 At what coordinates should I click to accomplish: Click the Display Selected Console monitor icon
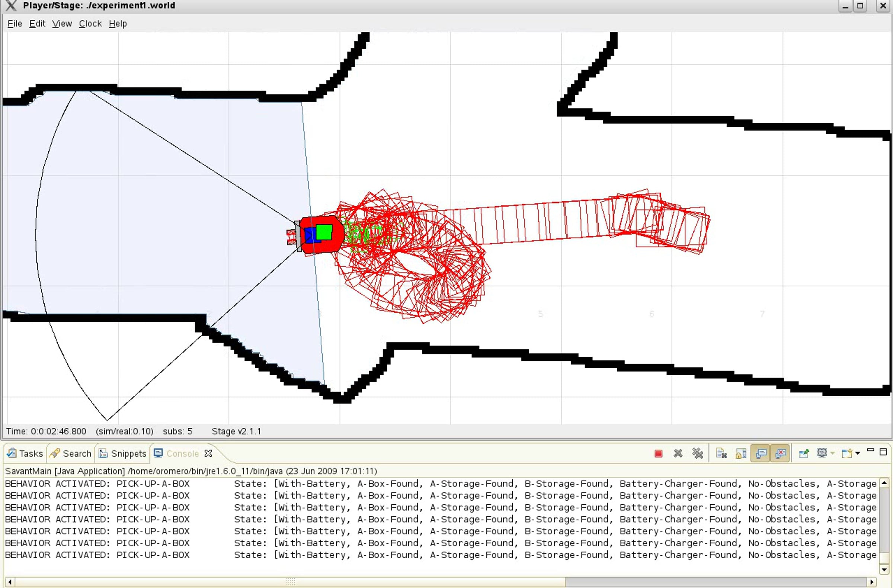[x=822, y=453]
